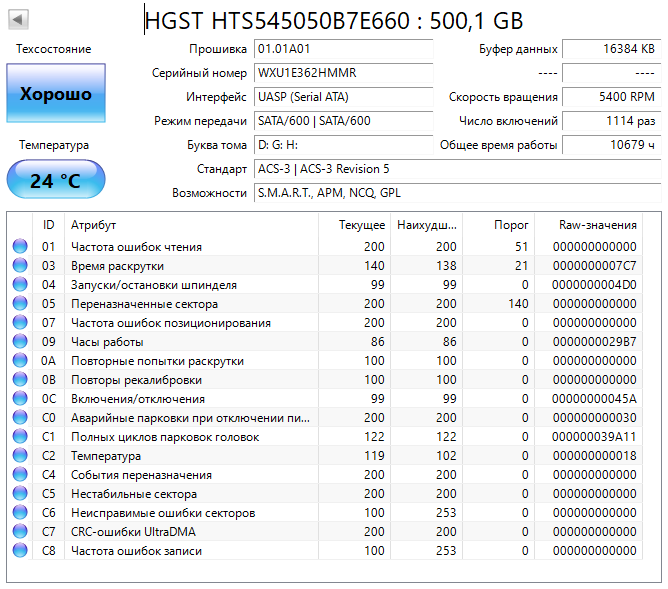Click status icon for attribute 05 row

tap(20, 303)
